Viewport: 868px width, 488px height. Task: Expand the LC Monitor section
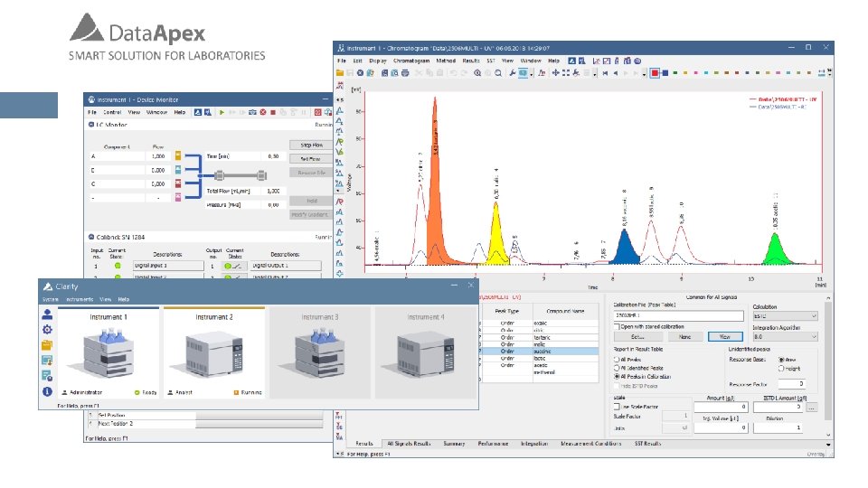90,125
